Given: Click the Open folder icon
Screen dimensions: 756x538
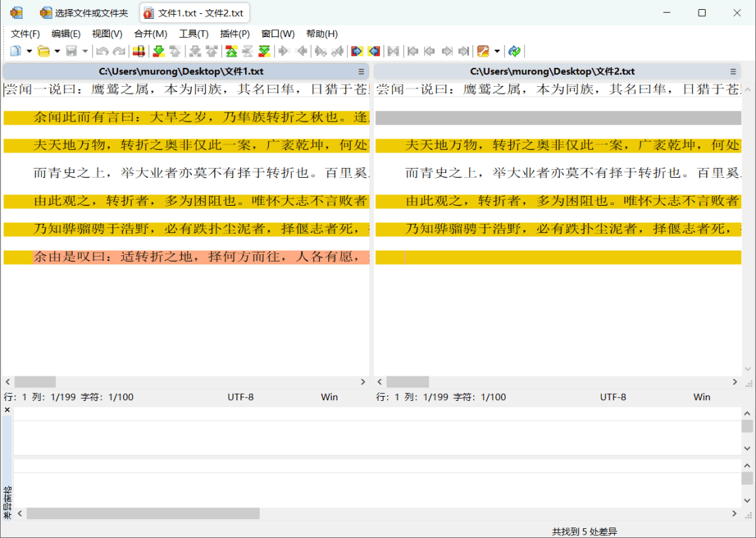Looking at the screenshot, I should tap(44, 50).
